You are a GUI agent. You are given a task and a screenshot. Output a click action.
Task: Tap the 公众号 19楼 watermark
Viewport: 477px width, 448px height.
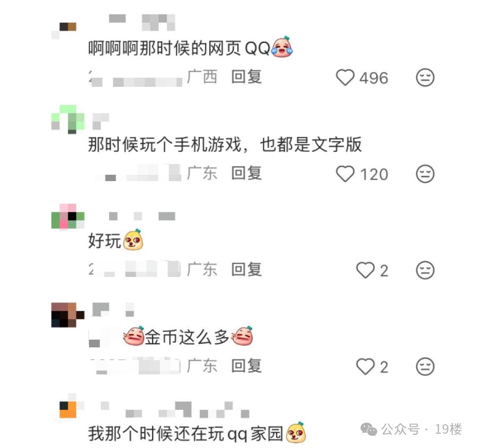pos(411,429)
